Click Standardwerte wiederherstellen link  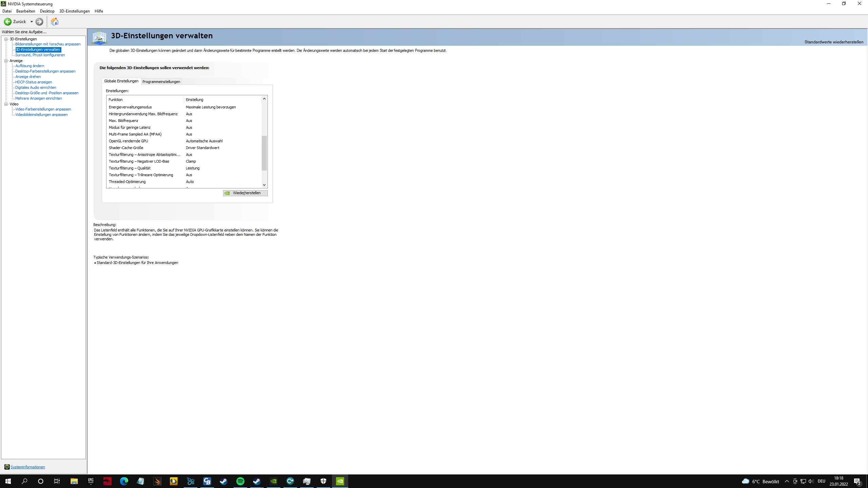click(834, 42)
